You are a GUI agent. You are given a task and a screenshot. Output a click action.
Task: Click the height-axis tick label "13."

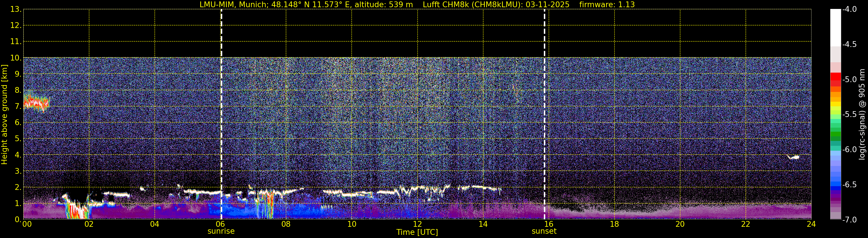click(16, 10)
